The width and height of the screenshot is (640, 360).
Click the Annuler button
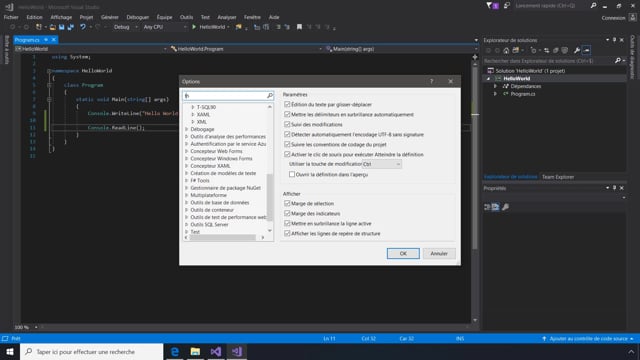tap(439, 253)
